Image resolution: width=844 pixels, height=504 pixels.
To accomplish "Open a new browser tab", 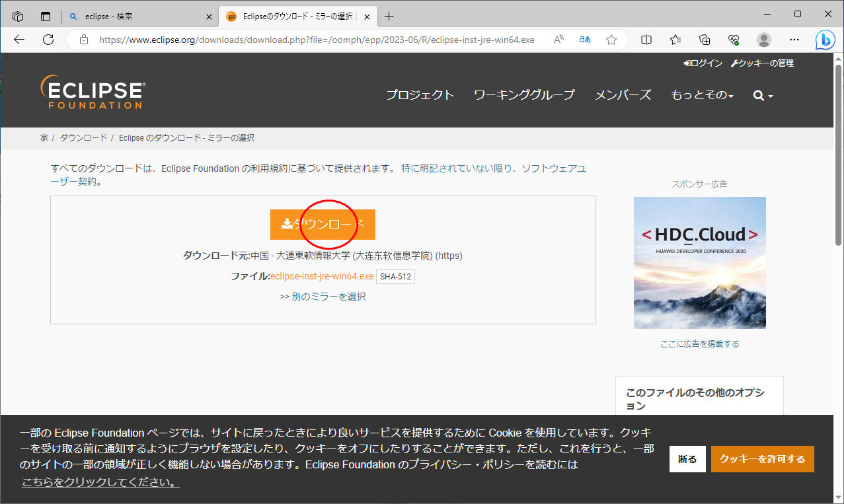I will (389, 17).
